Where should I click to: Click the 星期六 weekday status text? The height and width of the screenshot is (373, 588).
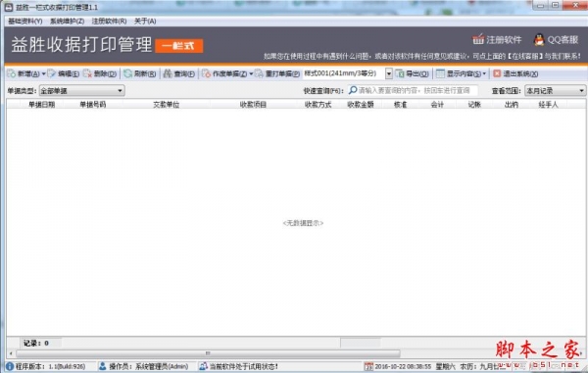[x=446, y=366]
